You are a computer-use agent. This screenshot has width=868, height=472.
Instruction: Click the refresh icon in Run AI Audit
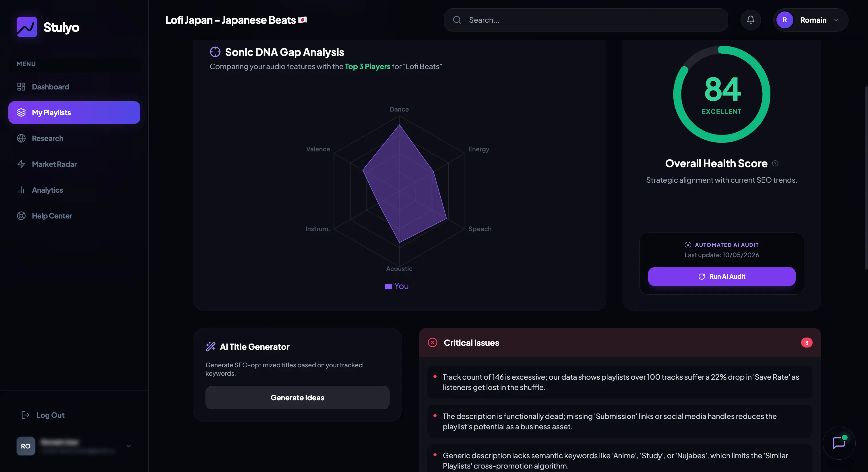(702, 276)
